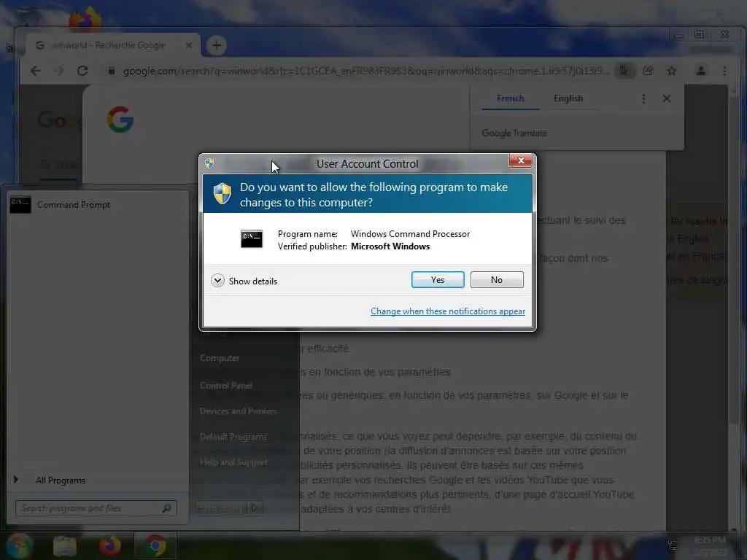Open Devices and Printers from Start menu
Viewport: 747px width, 560px height.
click(x=239, y=411)
